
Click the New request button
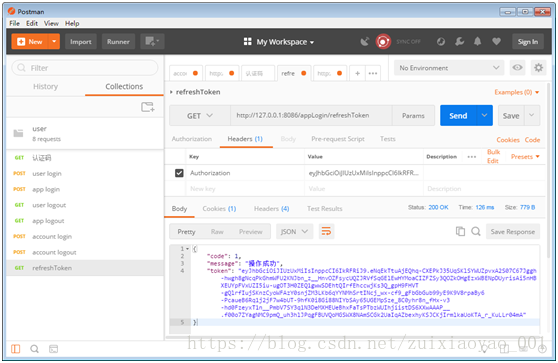click(x=30, y=42)
